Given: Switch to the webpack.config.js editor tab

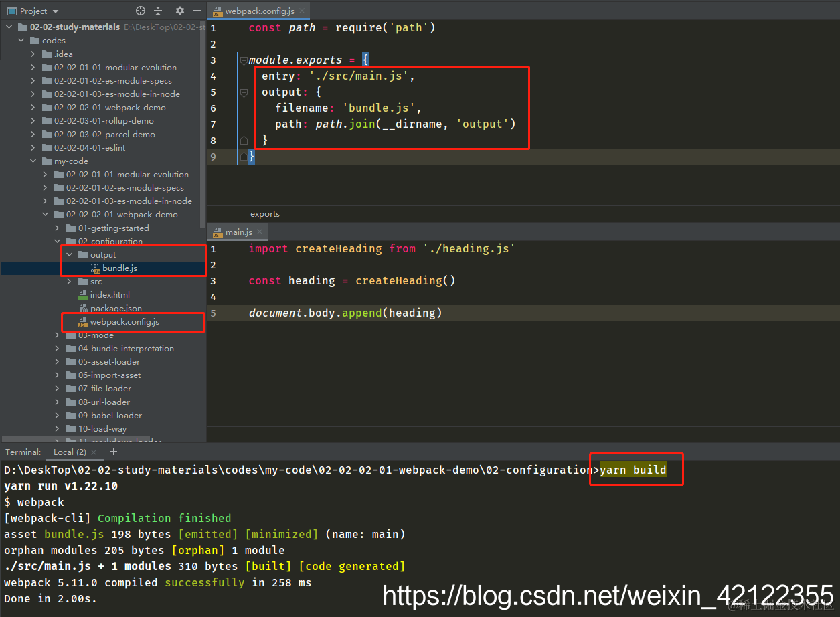Looking at the screenshot, I should pyautogui.click(x=259, y=11).
